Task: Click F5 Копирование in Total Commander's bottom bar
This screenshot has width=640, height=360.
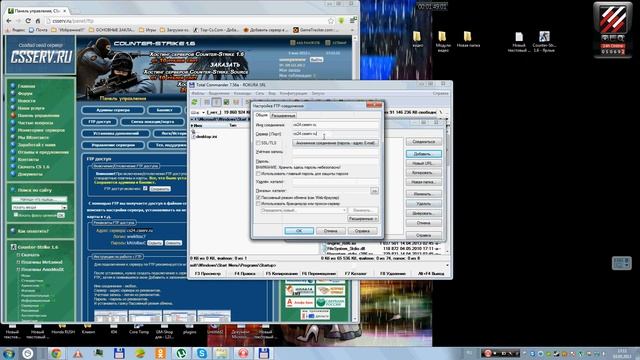Action: [x=281, y=273]
